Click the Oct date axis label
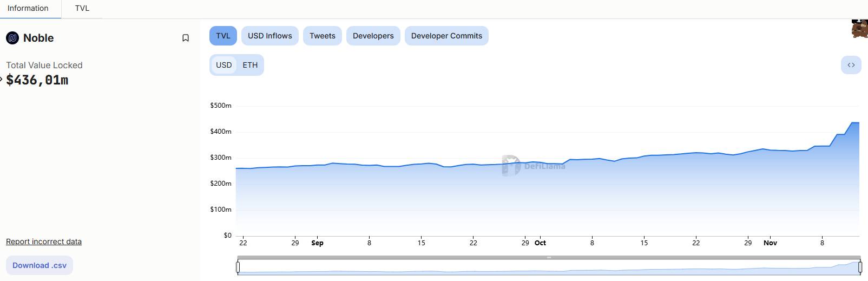The width and height of the screenshot is (868, 281). 540,243
